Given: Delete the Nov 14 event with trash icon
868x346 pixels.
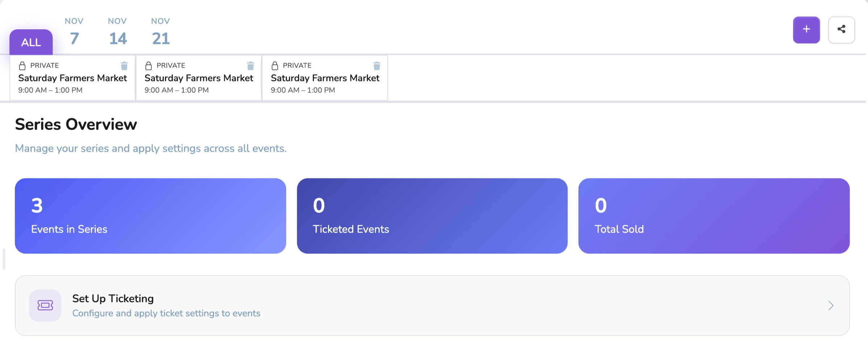Looking at the screenshot, I should click(x=250, y=66).
